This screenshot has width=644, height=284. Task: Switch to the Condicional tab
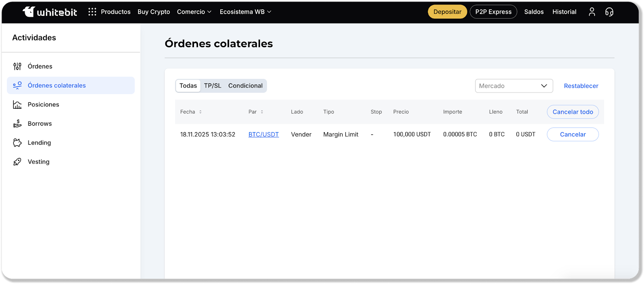(245, 86)
